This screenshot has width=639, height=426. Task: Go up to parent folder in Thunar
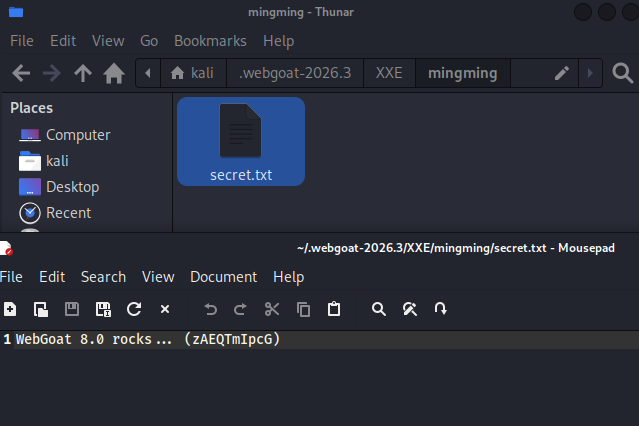pyautogui.click(x=83, y=73)
